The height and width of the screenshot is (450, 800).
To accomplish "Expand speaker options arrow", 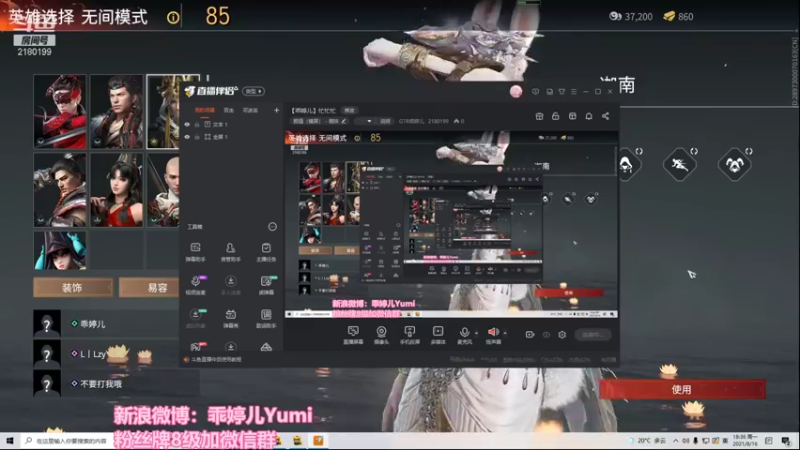I will pos(505,333).
